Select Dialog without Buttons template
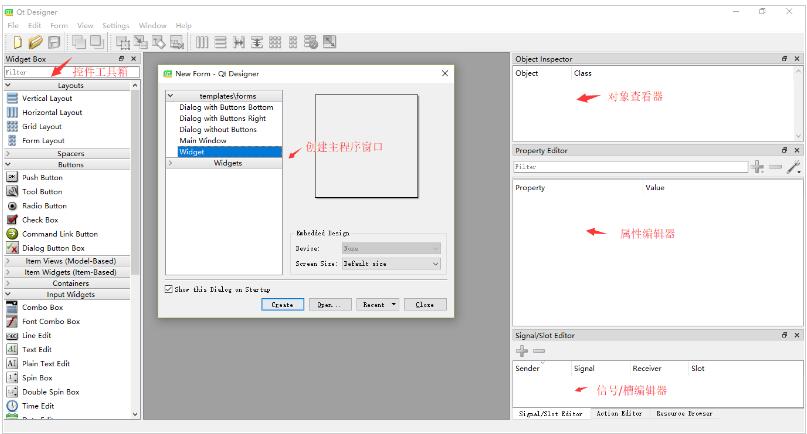The width and height of the screenshot is (807, 434). pyautogui.click(x=218, y=129)
